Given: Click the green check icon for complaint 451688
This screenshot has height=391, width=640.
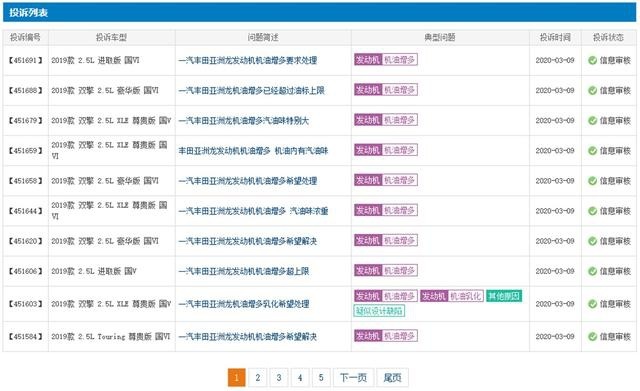Looking at the screenshot, I should coord(592,91).
